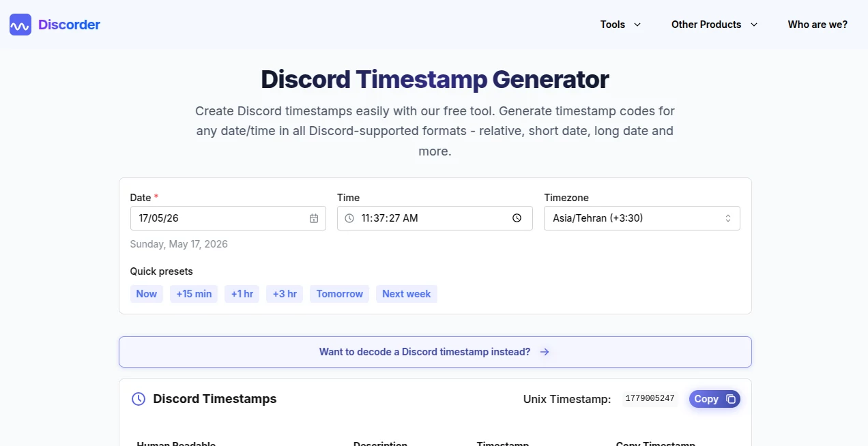The image size is (868, 446).
Task: Apply the +3 hr preset
Action: coord(285,294)
